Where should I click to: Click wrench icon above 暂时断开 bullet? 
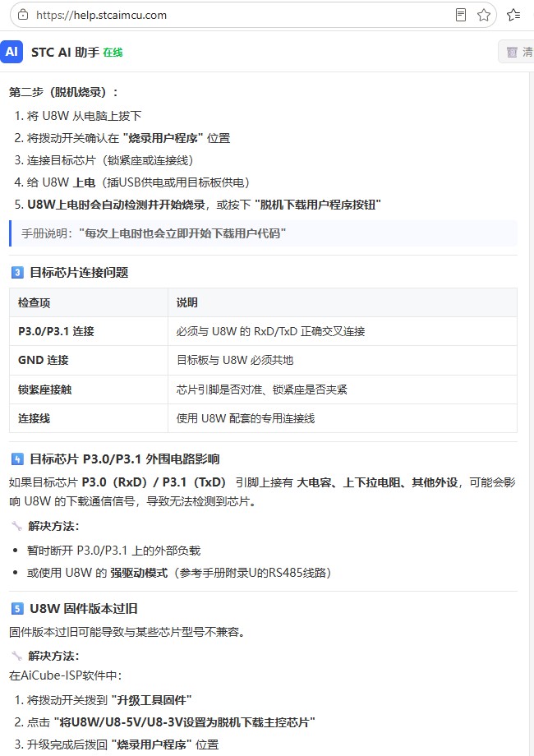[x=17, y=526]
